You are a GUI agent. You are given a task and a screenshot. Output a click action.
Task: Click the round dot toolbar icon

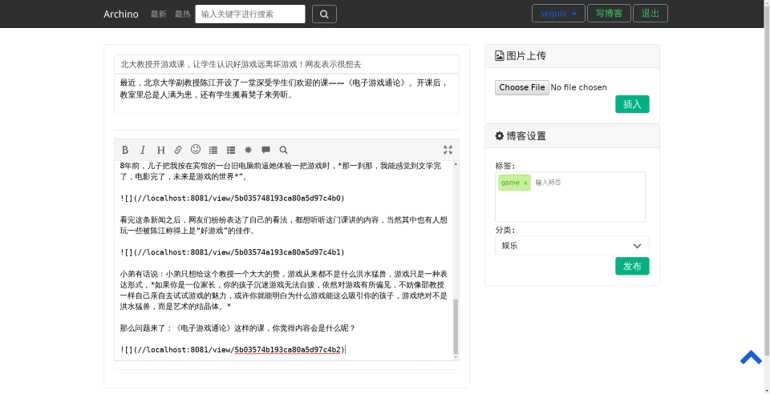click(x=248, y=150)
